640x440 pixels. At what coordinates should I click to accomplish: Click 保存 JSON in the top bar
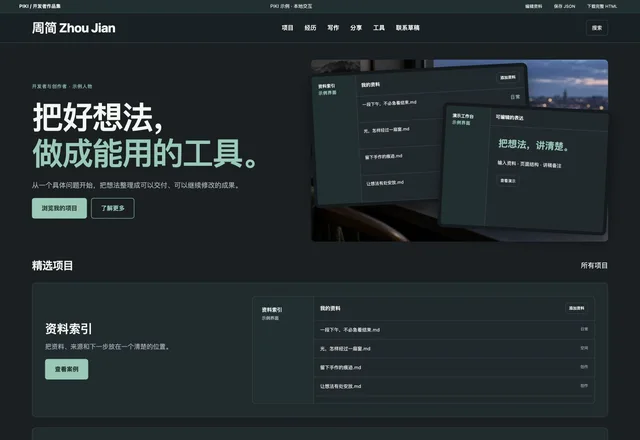point(564,6)
